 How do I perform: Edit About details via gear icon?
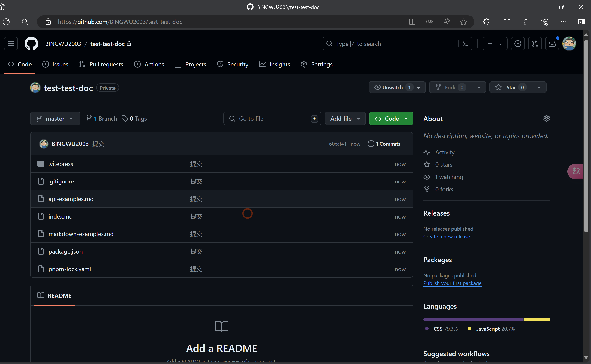click(x=546, y=118)
